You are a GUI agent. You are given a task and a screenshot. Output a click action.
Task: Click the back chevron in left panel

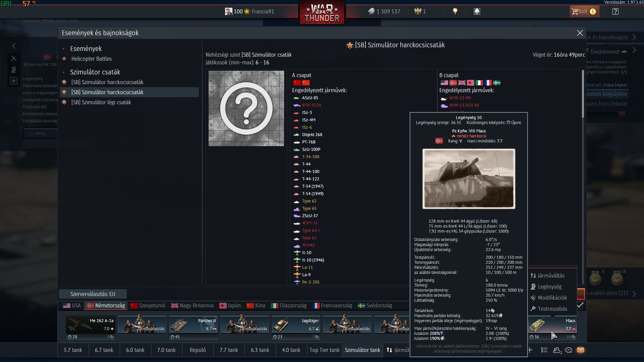coord(14,46)
